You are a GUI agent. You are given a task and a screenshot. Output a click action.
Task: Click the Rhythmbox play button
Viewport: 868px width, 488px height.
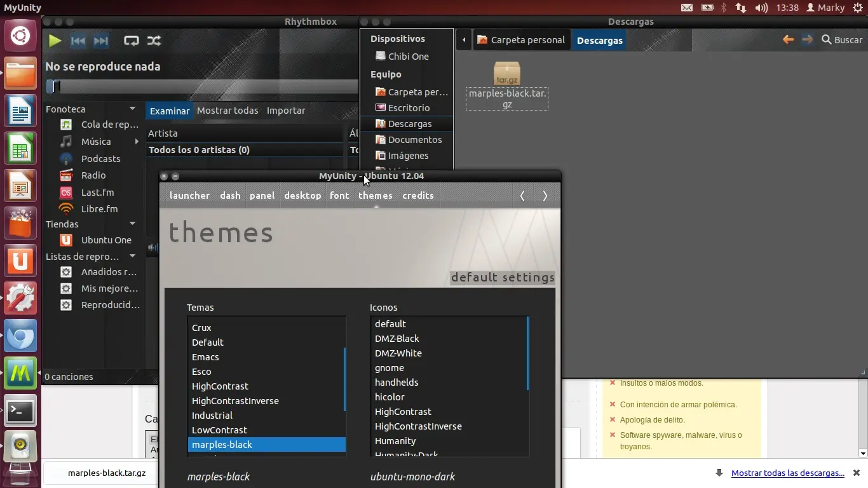pos(55,41)
